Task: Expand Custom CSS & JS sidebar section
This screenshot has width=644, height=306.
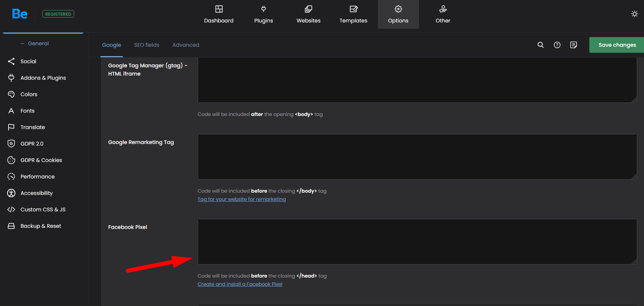Action: (43, 209)
